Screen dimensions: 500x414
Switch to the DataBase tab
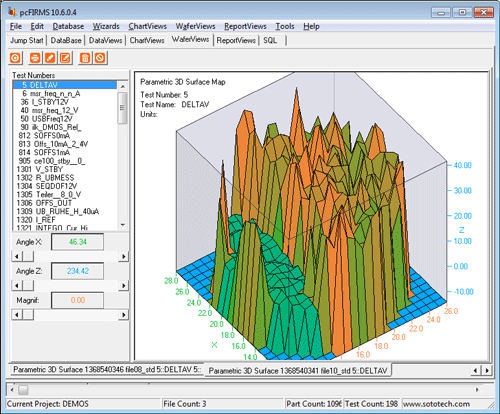tap(66, 40)
